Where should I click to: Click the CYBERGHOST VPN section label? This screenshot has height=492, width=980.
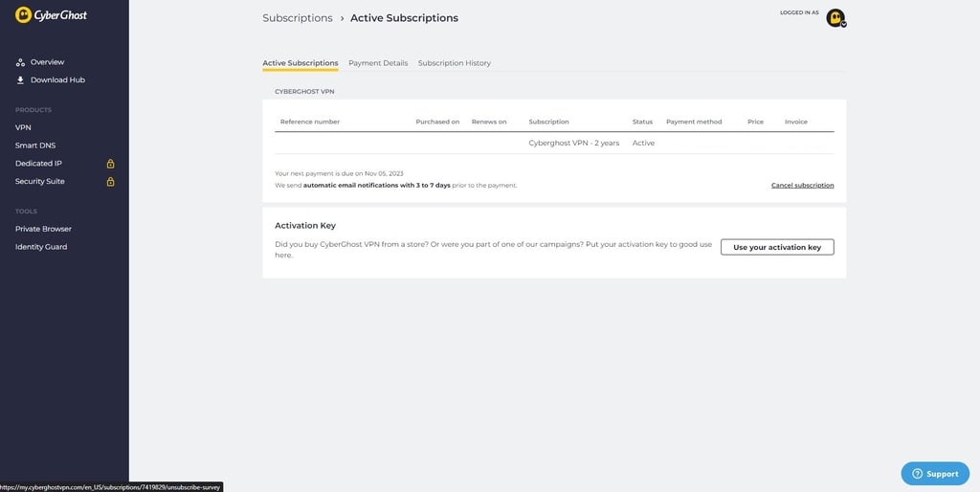pos(304,92)
